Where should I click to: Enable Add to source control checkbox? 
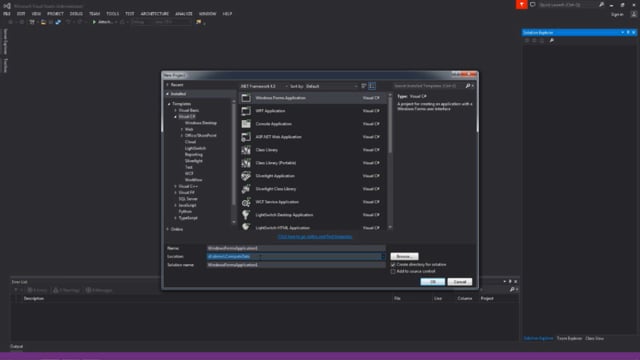click(393, 271)
